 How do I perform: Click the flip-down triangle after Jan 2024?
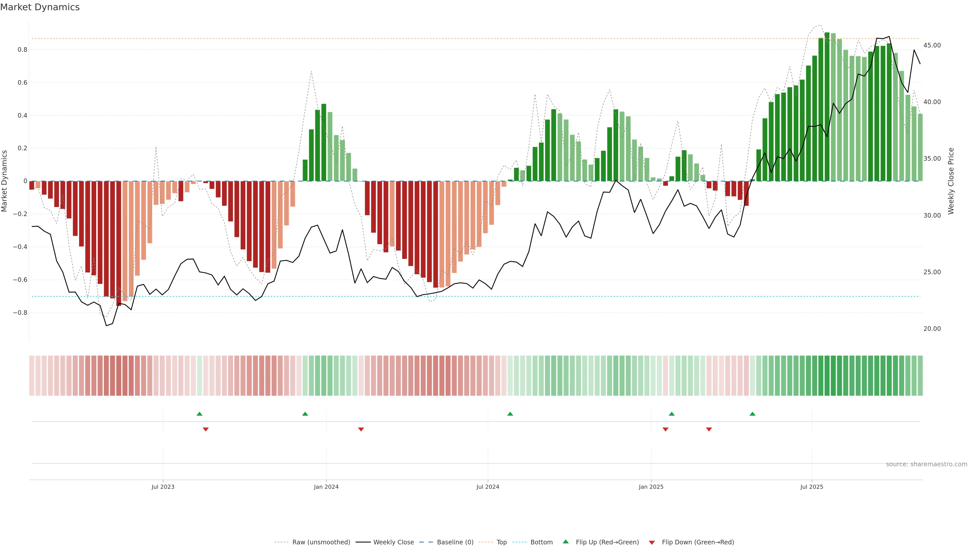[x=361, y=429]
